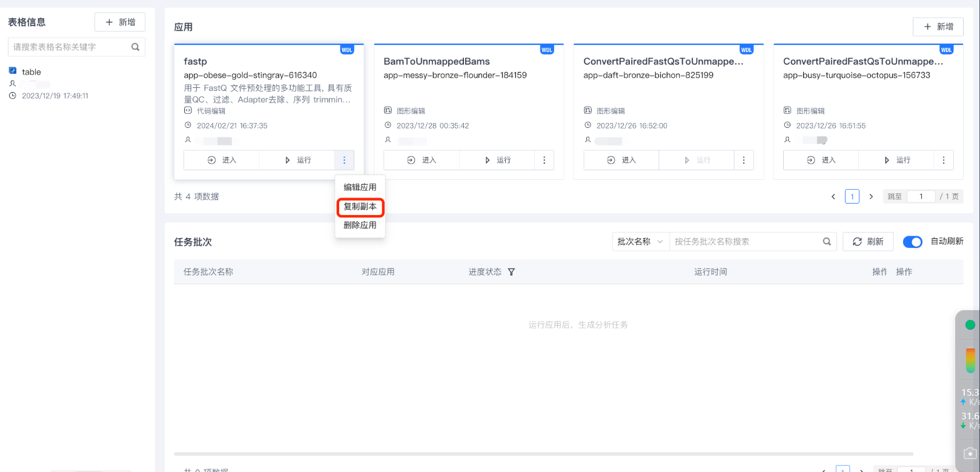Click the 代码编辑 label on the fastp card
The height and width of the screenshot is (472, 980).
(211, 111)
